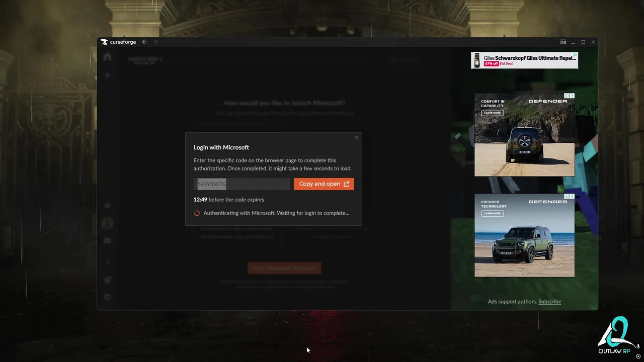Open the Subscribe link
The image size is (644, 362).
point(549,302)
